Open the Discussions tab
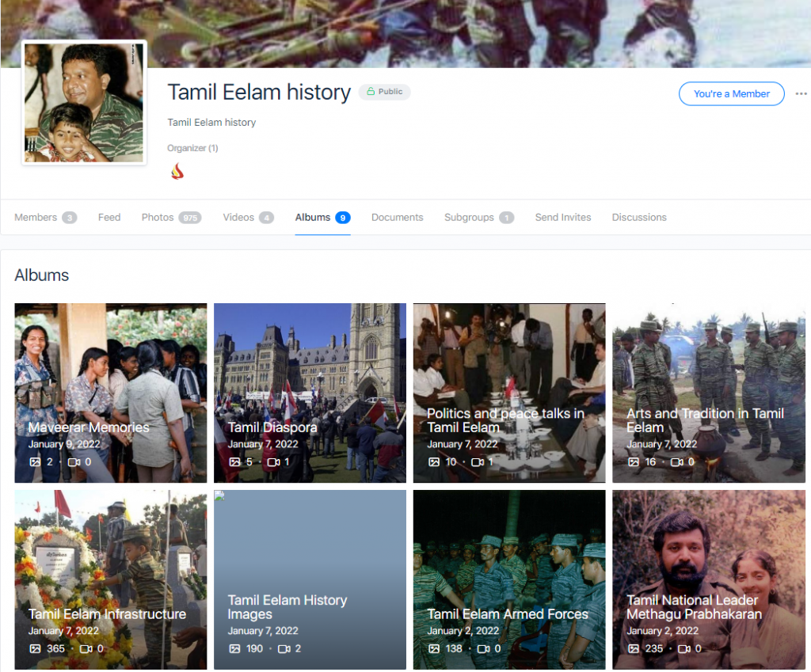The height and width of the screenshot is (672, 811). click(639, 217)
